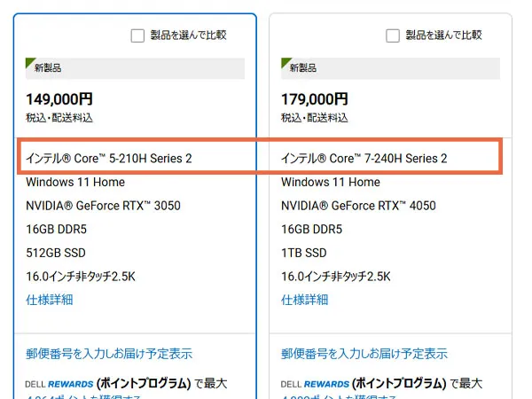Click the 149,000円 price
The width and height of the screenshot is (532, 399).
pyautogui.click(x=59, y=99)
